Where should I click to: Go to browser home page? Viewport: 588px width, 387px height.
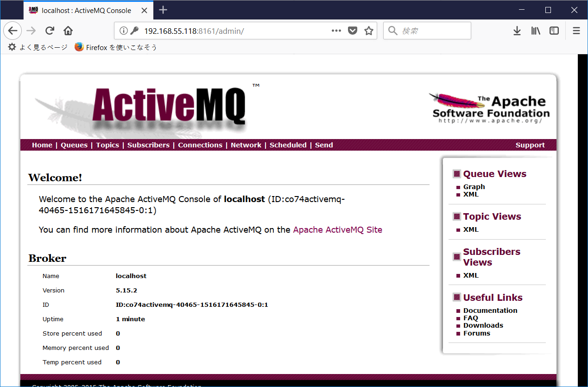coord(68,31)
